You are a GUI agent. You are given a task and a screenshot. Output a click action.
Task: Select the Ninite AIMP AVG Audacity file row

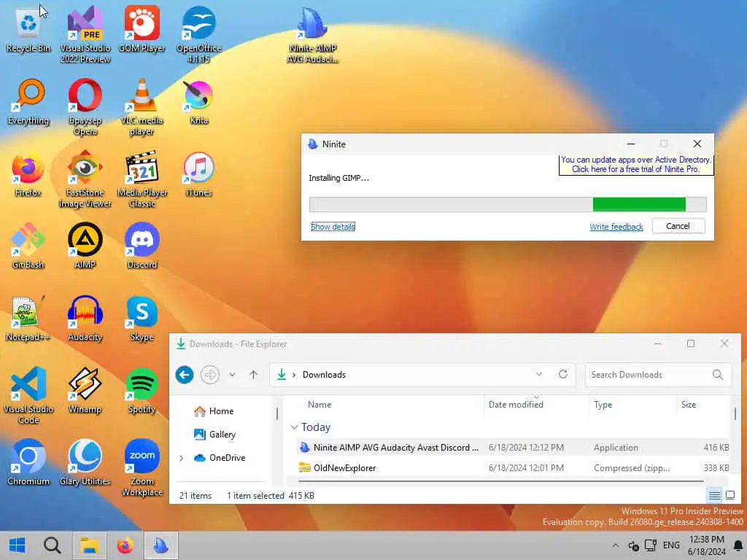pos(513,448)
